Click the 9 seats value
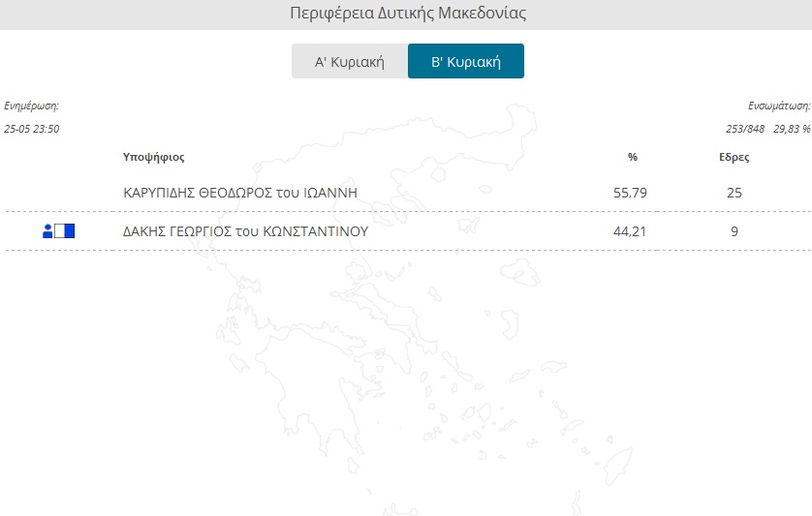 (734, 231)
